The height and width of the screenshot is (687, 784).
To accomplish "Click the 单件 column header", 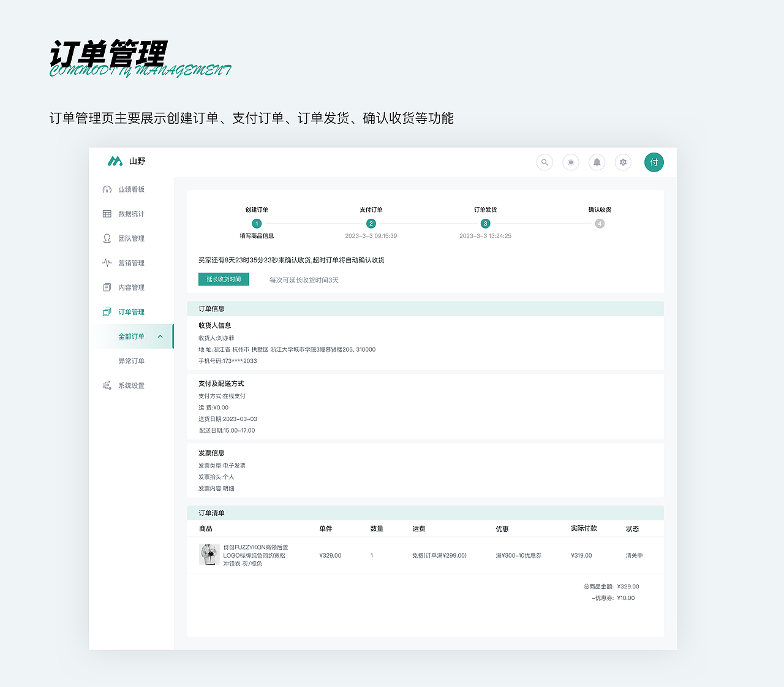I will point(326,529).
